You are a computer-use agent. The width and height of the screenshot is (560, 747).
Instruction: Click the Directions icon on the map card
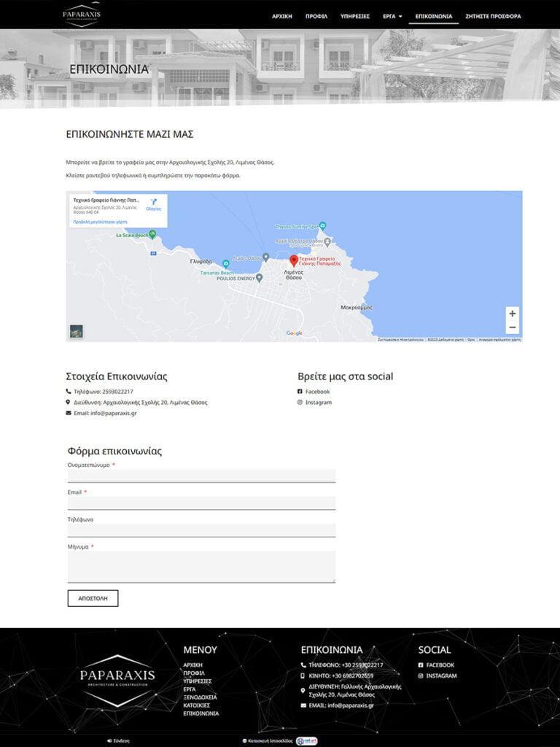pyautogui.click(x=154, y=203)
